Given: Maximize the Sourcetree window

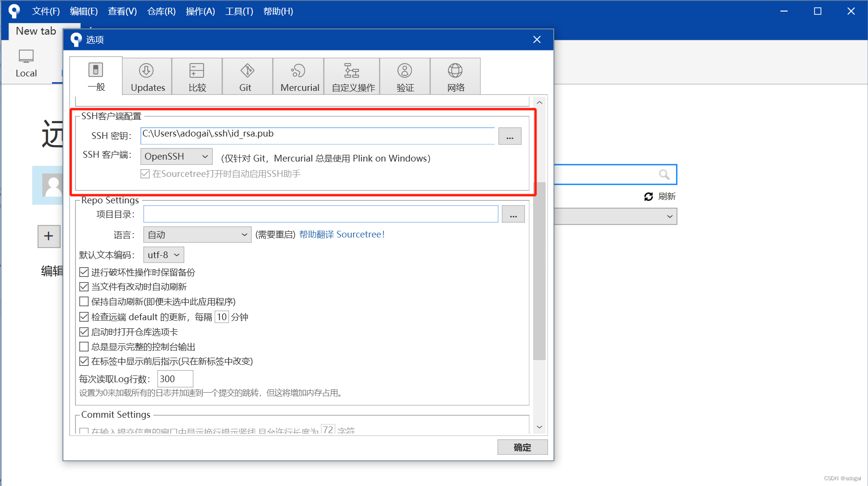Looking at the screenshot, I should [x=817, y=11].
